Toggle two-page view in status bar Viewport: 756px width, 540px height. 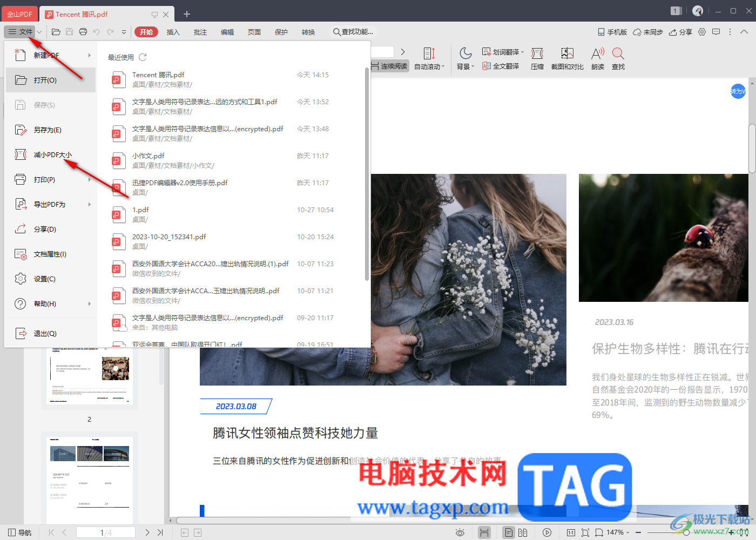[523, 532]
